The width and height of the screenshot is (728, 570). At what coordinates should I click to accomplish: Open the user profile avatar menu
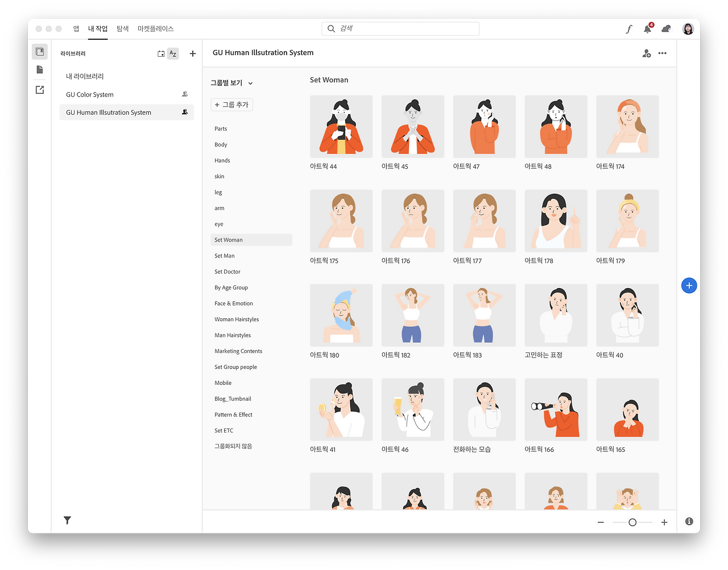688,28
